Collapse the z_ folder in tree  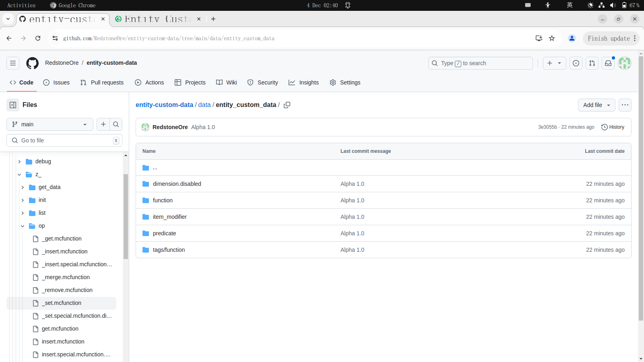19,175
